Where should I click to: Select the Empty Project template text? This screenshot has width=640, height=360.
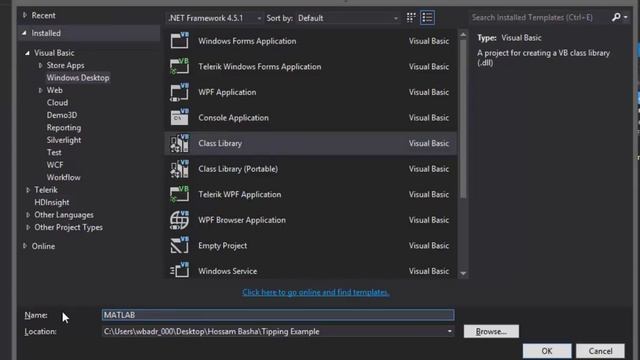[x=222, y=245]
